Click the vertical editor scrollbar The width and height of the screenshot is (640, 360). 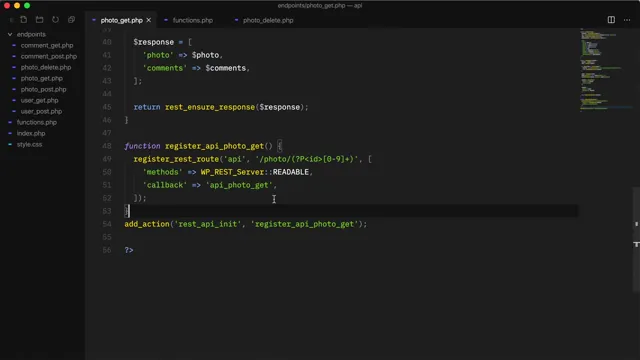tap(636, 239)
